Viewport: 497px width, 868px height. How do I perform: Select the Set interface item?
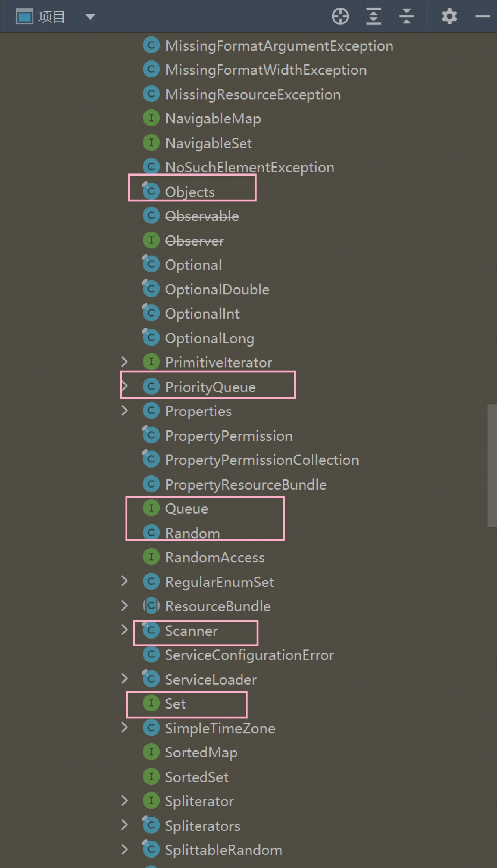point(175,703)
